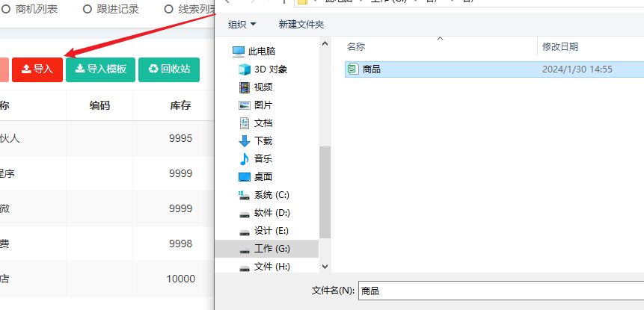
Task: Click the 此电脑 computer icon
Action: click(x=239, y=52)
